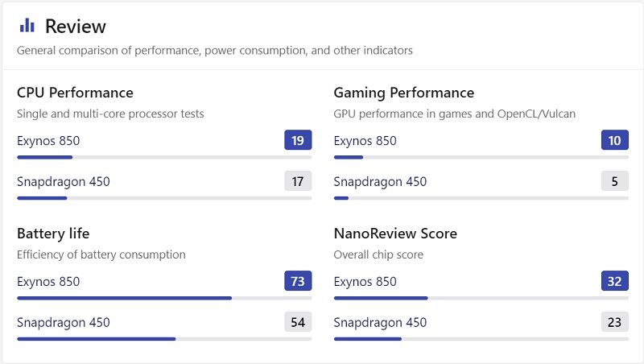Click the Exynos 850 CPU Performance progress bar
The image size is (644, 364).
pos(164,157)
